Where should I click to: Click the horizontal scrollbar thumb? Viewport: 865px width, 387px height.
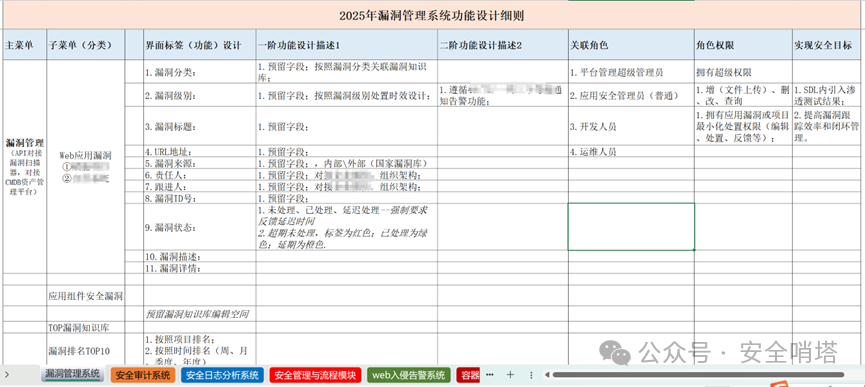[698, 375]
